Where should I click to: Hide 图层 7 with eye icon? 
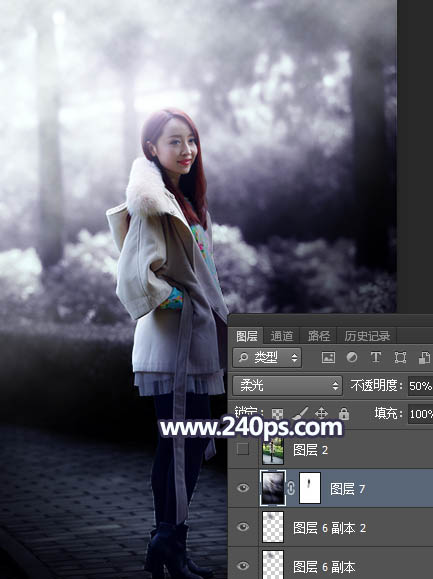click(243, 488)
